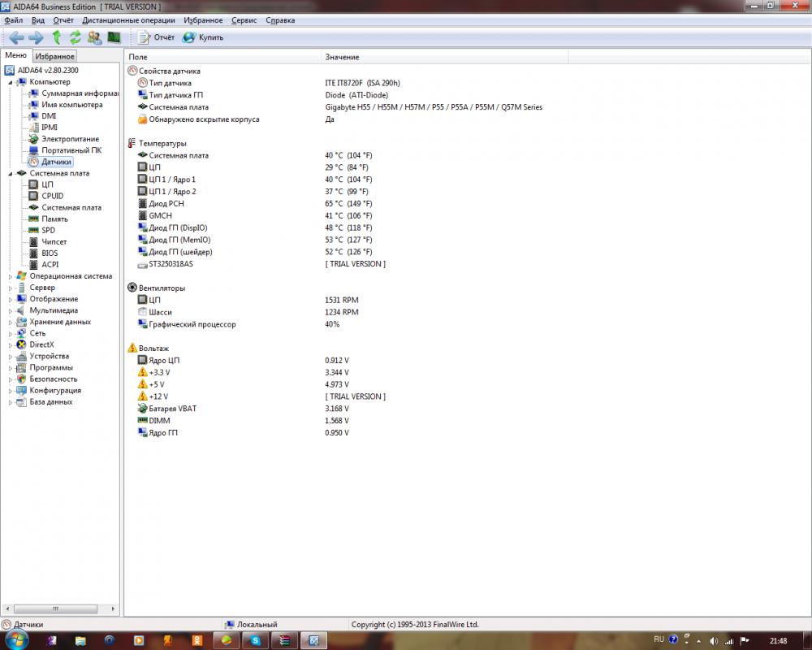Select Устройства in the tree

(x=43, y=356)
